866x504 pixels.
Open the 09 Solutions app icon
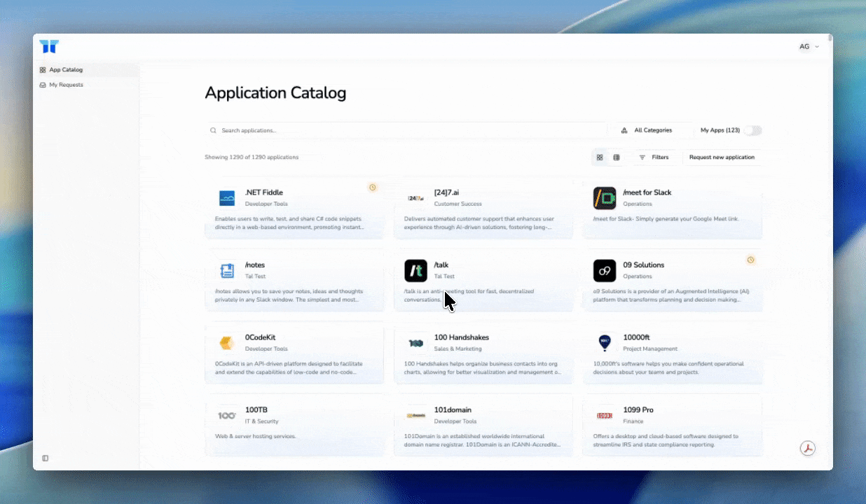[605, 271]
